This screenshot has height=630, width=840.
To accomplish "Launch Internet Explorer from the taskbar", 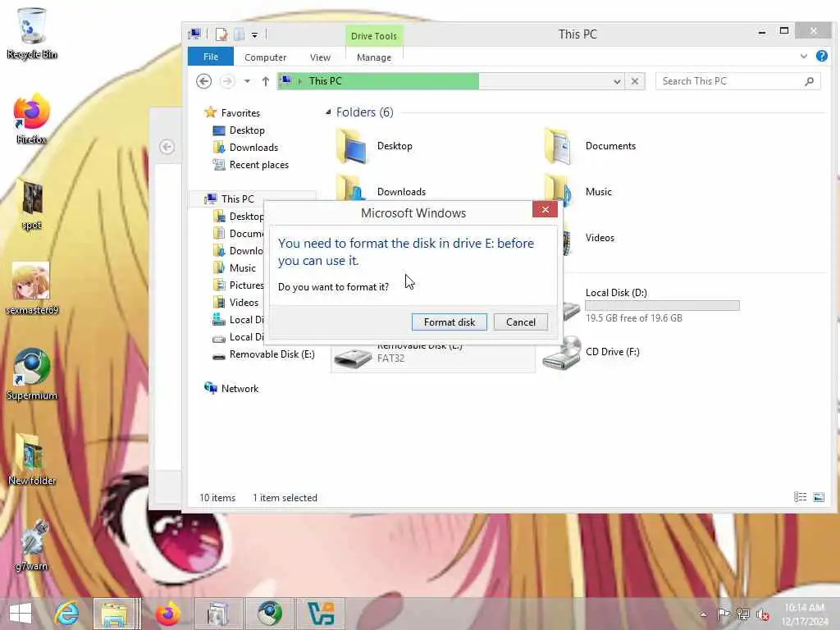I will tap(67, 614).
